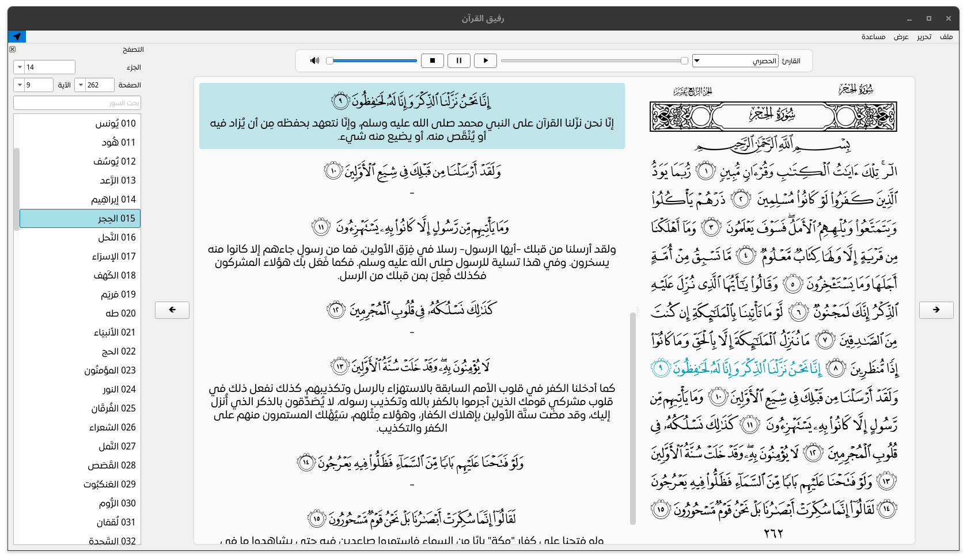Select surah 028 القَصَص in list

click(x=80, y=465)
